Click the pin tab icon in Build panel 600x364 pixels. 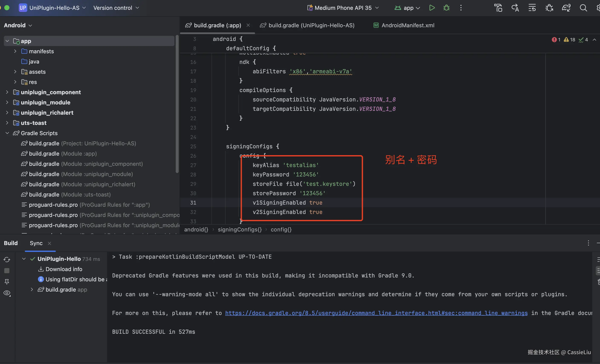(7, 282)
